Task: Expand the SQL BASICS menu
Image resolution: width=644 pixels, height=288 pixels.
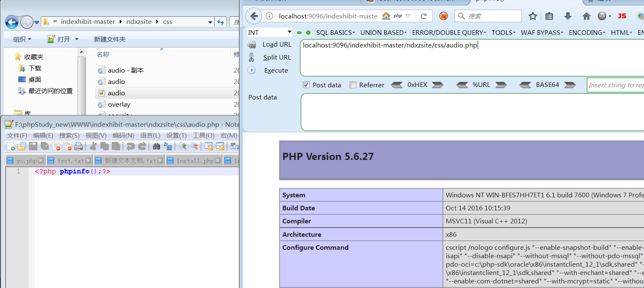Action: pyautogui.click(x=335, y=32)
